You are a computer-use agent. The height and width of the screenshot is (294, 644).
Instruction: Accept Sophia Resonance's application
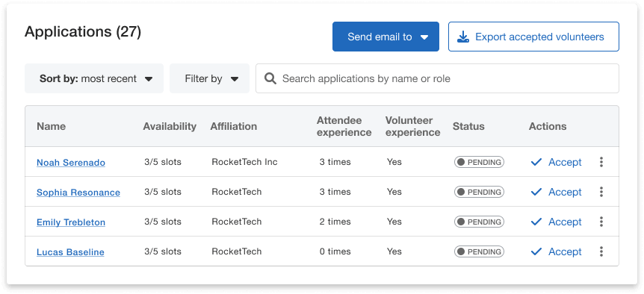(x=556, y=192)
